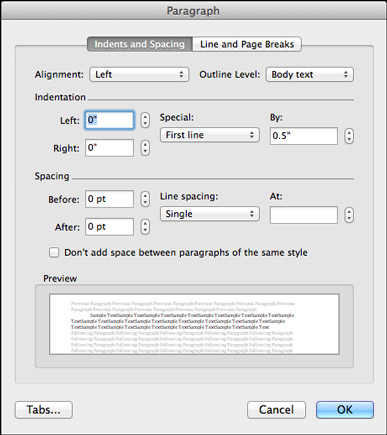The height and width of the screenshot is (435, 387).
Task: Click the At value stepper arrows
Action: click(349, 215)
